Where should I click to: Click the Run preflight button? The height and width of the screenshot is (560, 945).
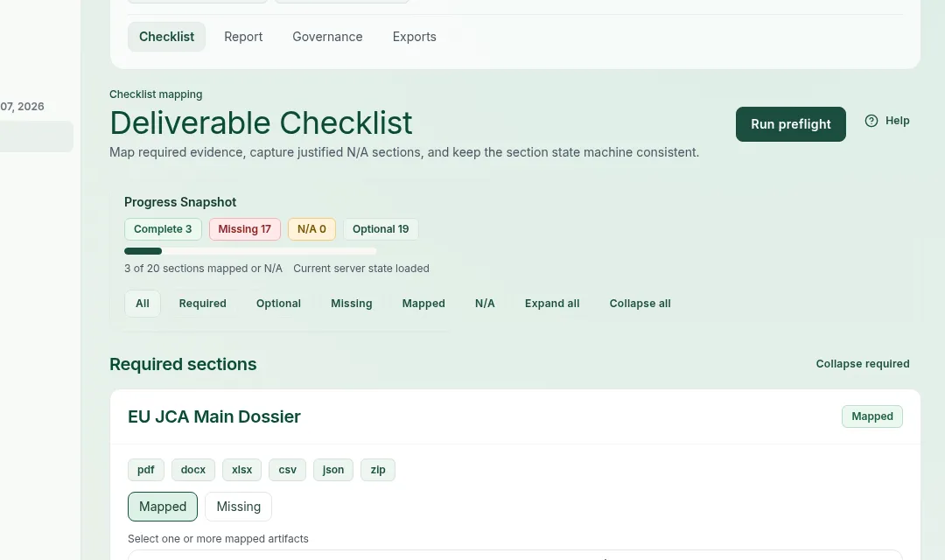(x=790, y=123)
